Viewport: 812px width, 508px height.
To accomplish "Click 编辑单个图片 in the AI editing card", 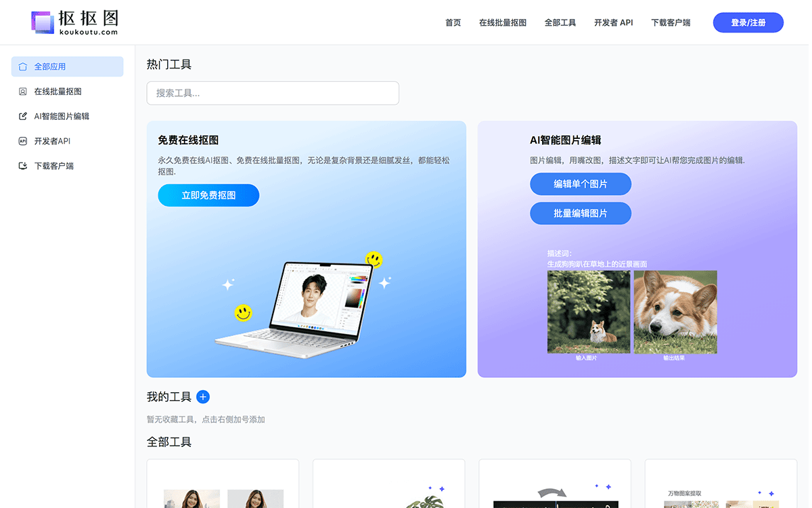I will (581, 184).
